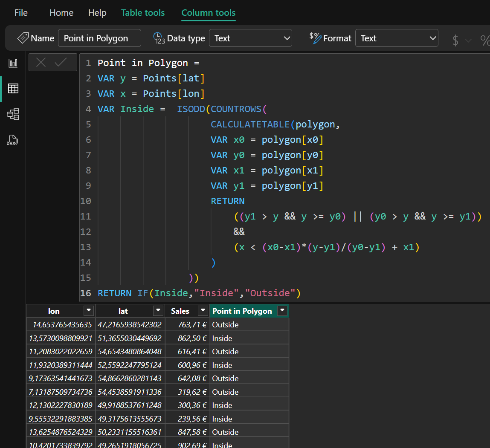Viewport: 490px width, 448px height.
Task: Select cell lon 12,1302227830189
Action: click(x=60, y=405)
